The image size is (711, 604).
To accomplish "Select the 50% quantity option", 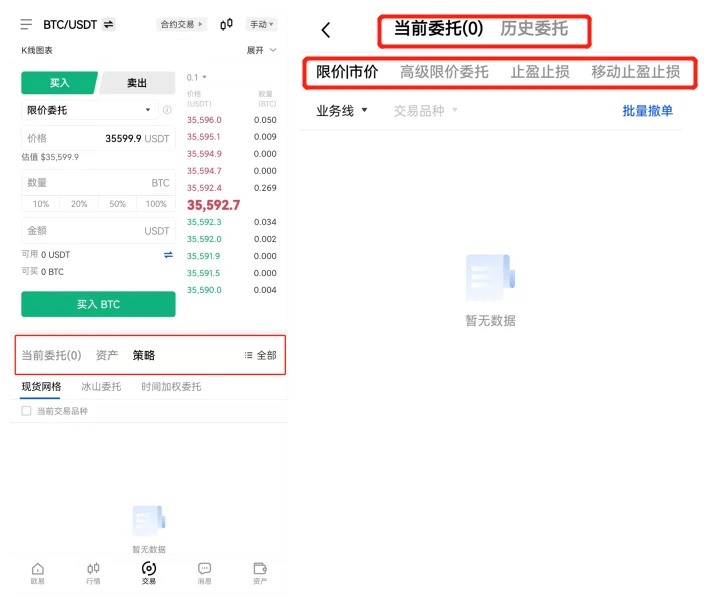I will [118, 204].
